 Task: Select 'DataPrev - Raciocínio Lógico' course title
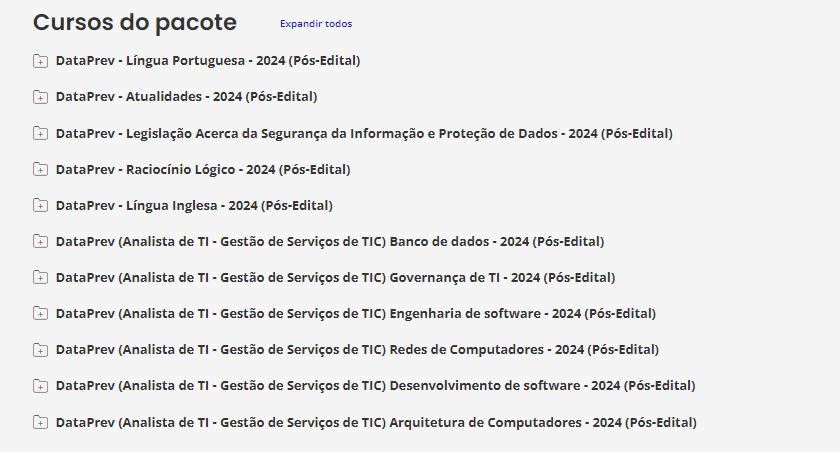(x=203, y=169)
